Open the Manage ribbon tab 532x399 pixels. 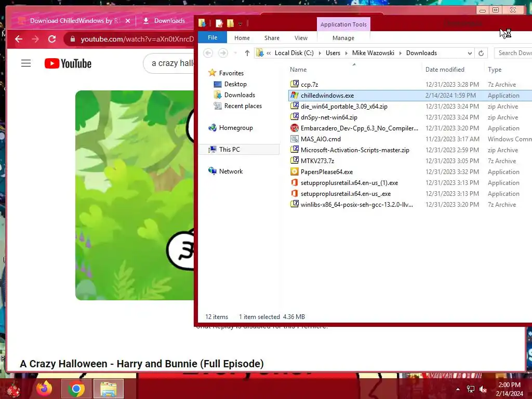coord(343,38)
